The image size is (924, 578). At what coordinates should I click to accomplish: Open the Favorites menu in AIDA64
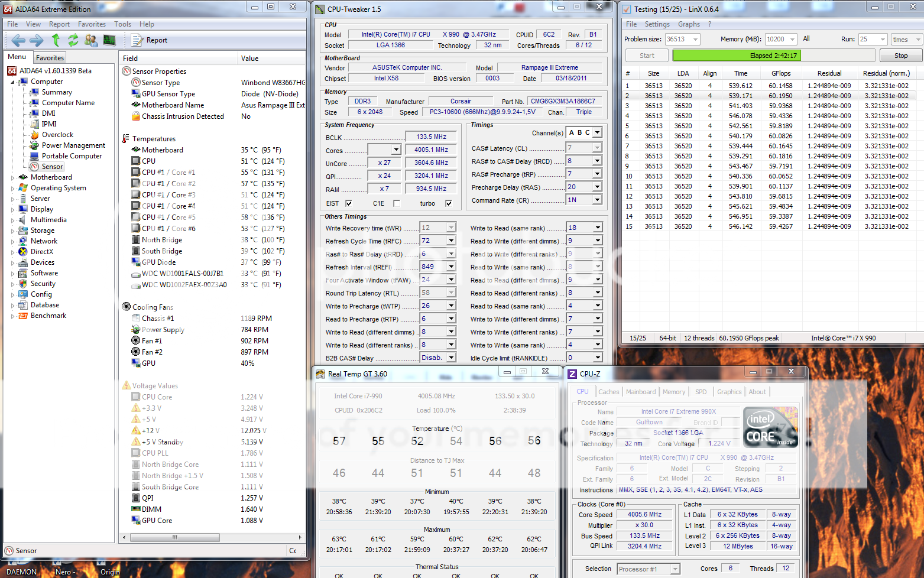click(92, 24)
